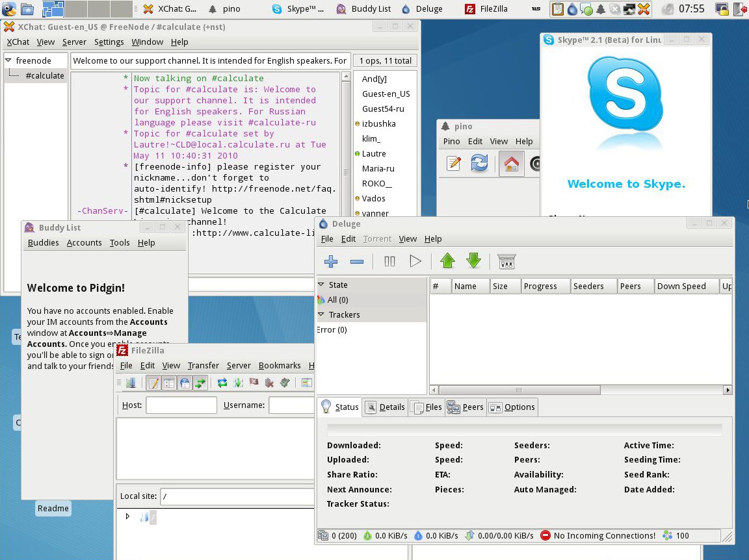Click the pino refresh icon

click(x=479, y=164)
